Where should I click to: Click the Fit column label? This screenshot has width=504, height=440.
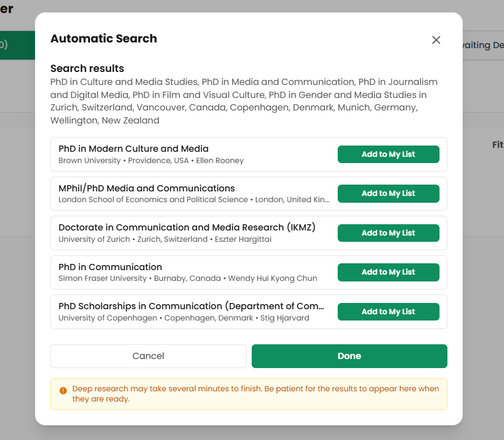(x=497, y=144)
